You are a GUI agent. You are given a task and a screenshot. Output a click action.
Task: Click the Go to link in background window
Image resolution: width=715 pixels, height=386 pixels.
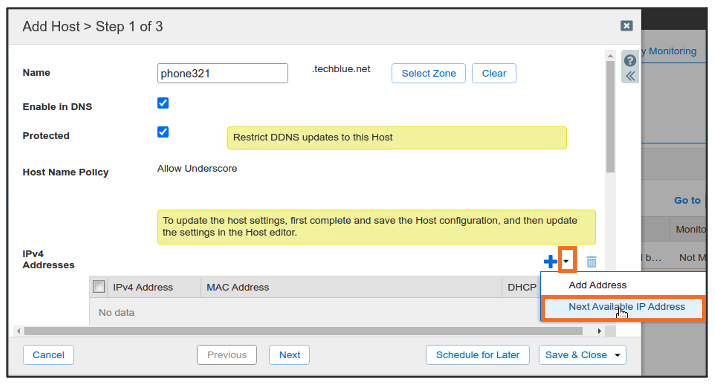point(687,200)
